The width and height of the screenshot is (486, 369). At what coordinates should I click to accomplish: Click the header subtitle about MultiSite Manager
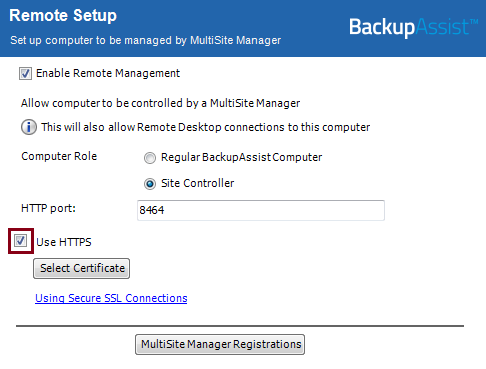coord(145,40)
